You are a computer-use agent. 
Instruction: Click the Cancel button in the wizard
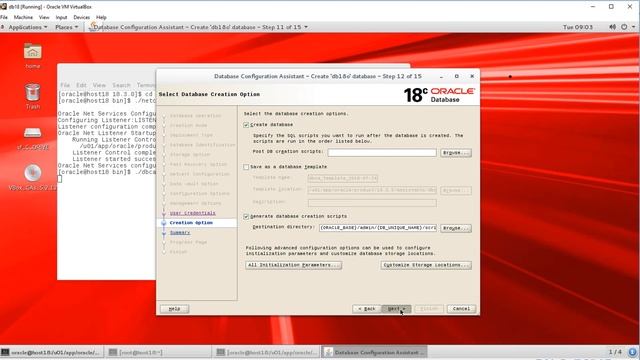[x=461, y=309]
